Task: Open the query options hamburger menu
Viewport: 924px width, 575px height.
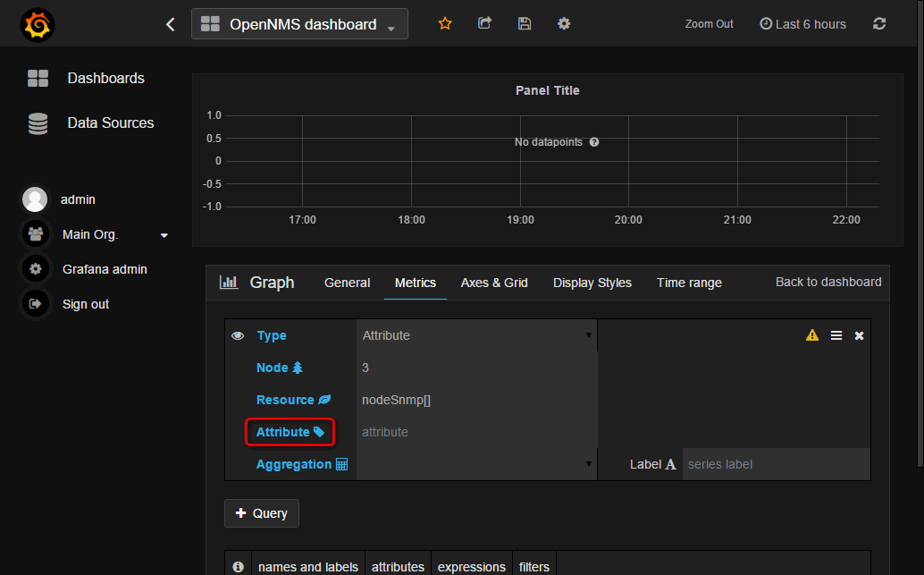Action: pos(836,335)
